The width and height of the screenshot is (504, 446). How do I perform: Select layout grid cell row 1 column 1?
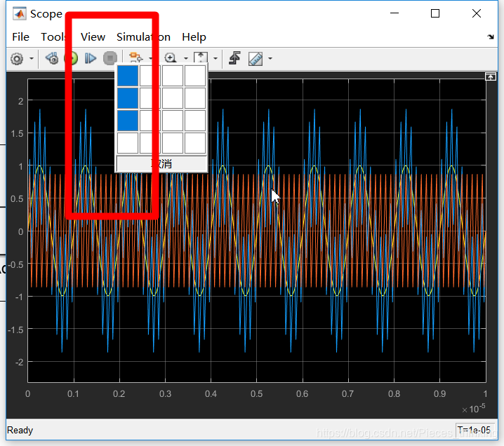(128, 76)
